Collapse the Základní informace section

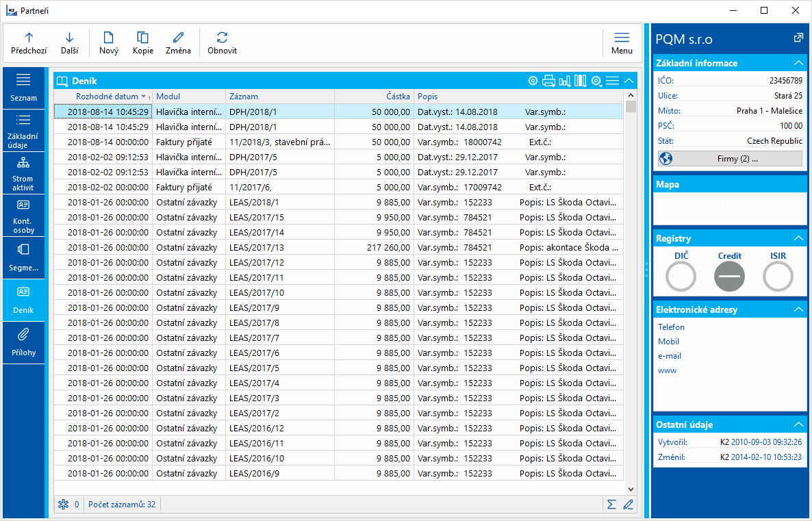point(798,63)
